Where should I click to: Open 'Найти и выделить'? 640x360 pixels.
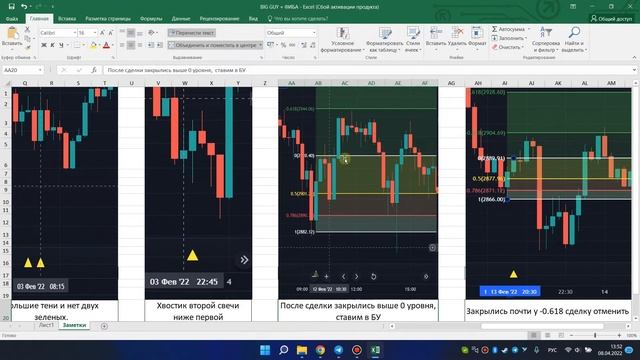[574, 40]
